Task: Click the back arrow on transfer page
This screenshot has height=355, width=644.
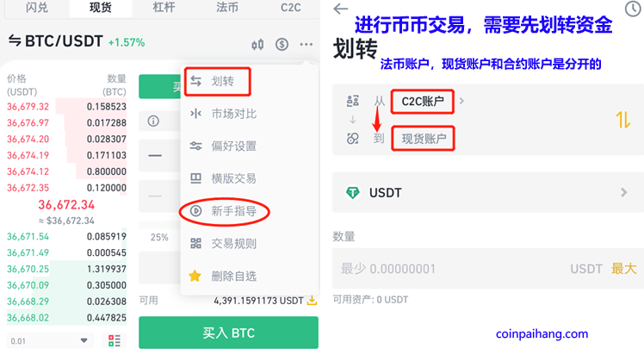Action: 340,9
